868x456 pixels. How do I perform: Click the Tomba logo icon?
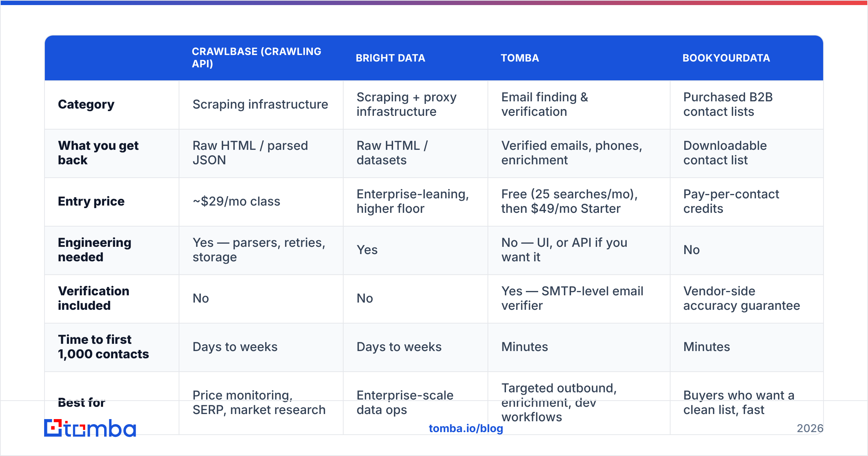[53, 428]
